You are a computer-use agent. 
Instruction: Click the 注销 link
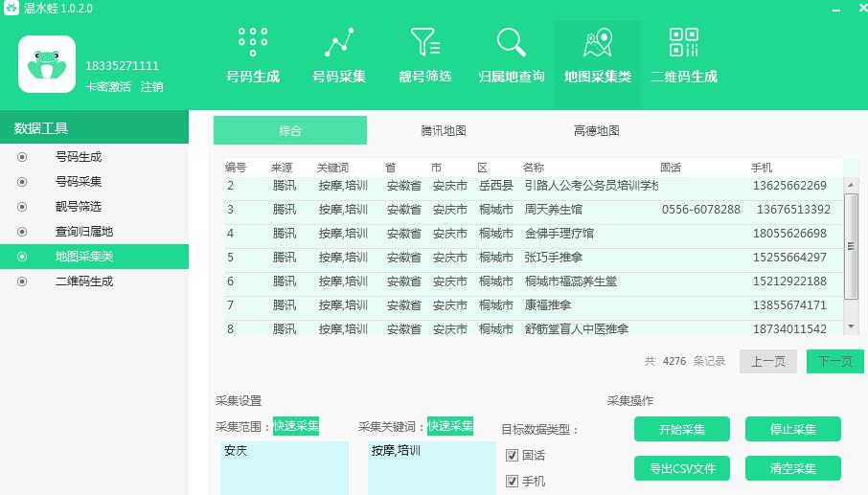tap(151, 87)
